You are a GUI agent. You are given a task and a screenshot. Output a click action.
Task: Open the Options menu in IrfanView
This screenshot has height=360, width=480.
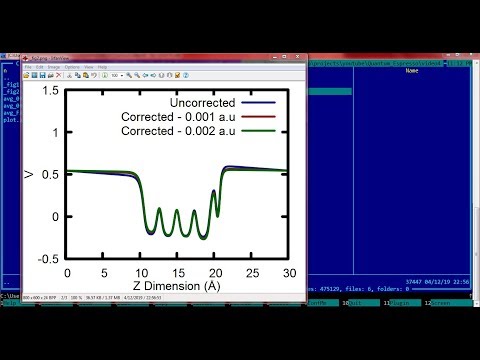pyautogui.click(x=72, y=67)
